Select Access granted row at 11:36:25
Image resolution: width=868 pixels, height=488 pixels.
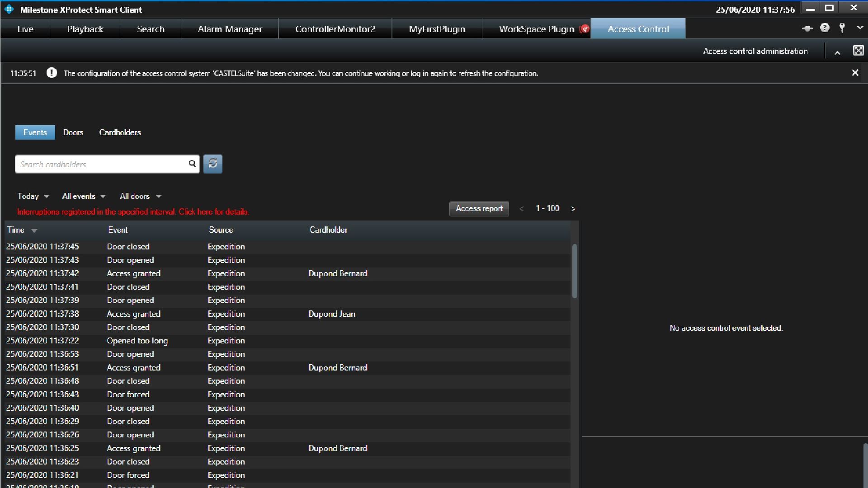tap(288, 448)
